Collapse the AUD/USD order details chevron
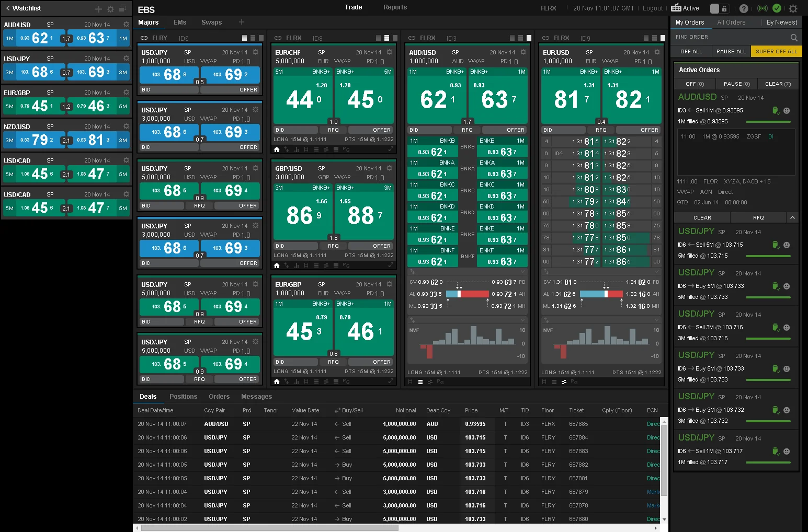The image size is (808, 532). [792, 217]
